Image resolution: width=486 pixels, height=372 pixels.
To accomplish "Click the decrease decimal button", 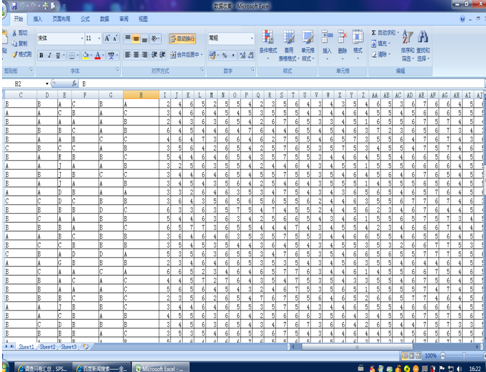I will click(x=251, y=55).
